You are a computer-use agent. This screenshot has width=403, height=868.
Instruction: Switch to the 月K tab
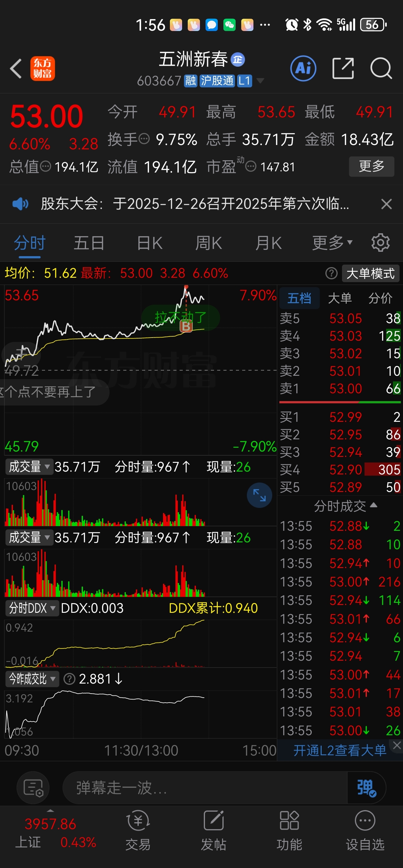pos(268,243)
